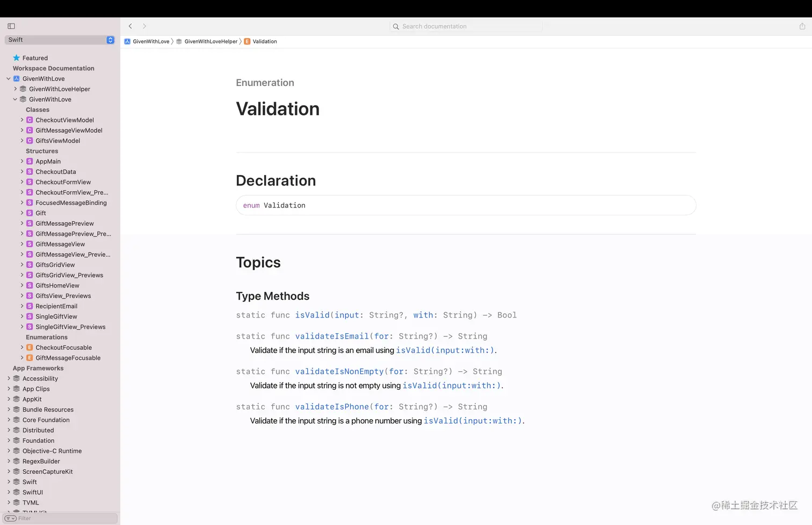
Task: Select FocusedMessageBinding in the sidebar
Action: (71, 203)
